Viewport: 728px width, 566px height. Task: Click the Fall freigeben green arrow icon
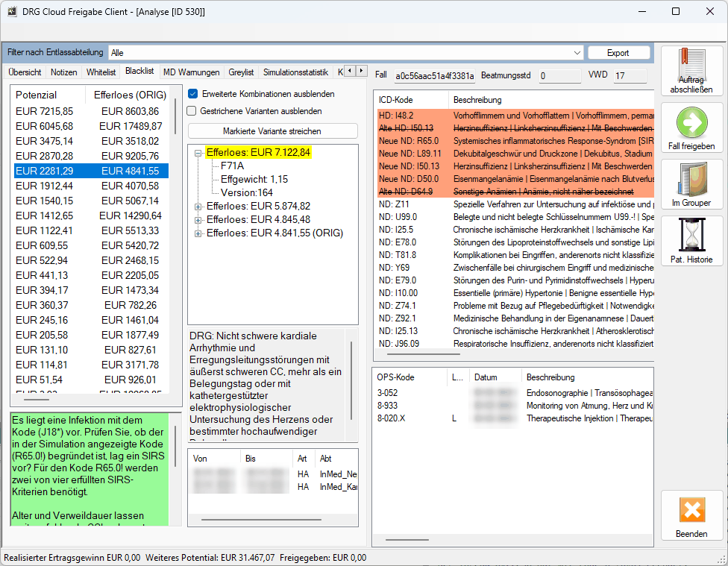[x=691, y=122]
